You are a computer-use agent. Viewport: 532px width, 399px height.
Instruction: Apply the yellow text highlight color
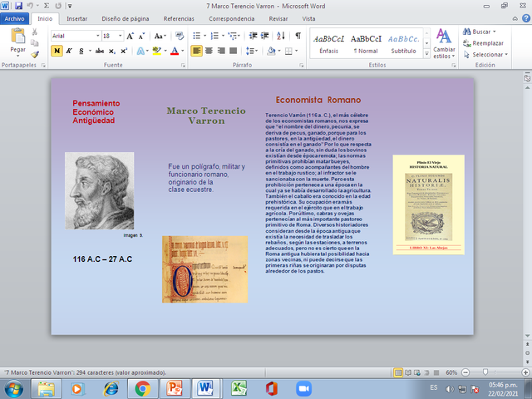(157, 52)
